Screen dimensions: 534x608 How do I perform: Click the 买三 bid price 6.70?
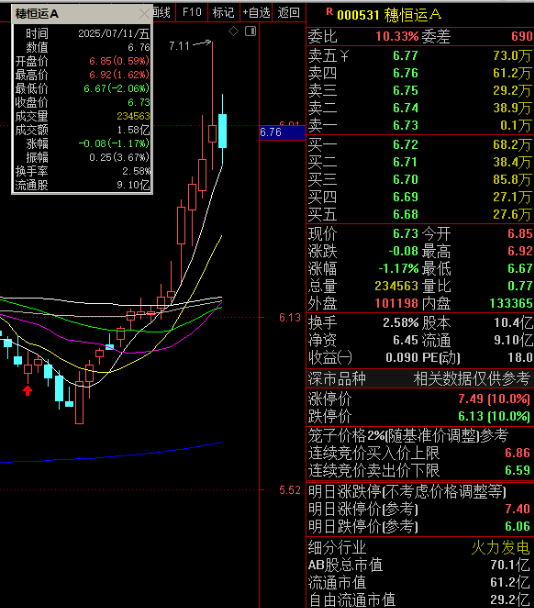coord(405,180)
